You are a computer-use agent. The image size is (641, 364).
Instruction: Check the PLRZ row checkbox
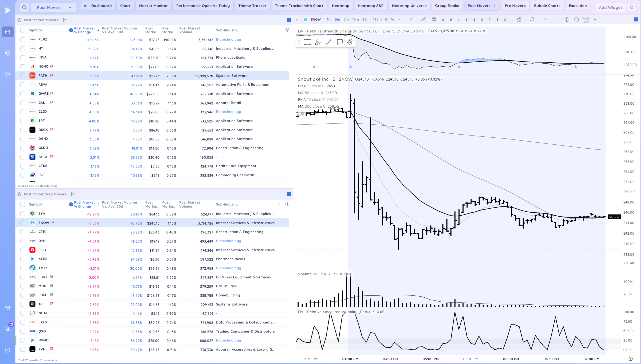tap(23, 40)
